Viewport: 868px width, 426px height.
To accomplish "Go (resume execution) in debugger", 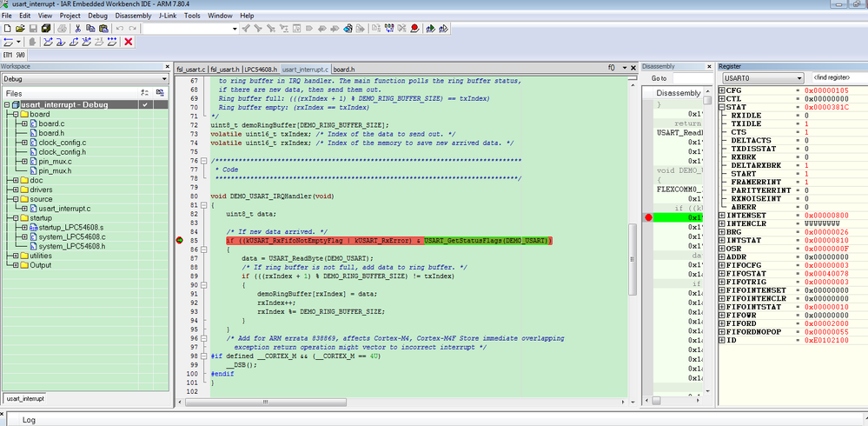I will click(112, 42).
